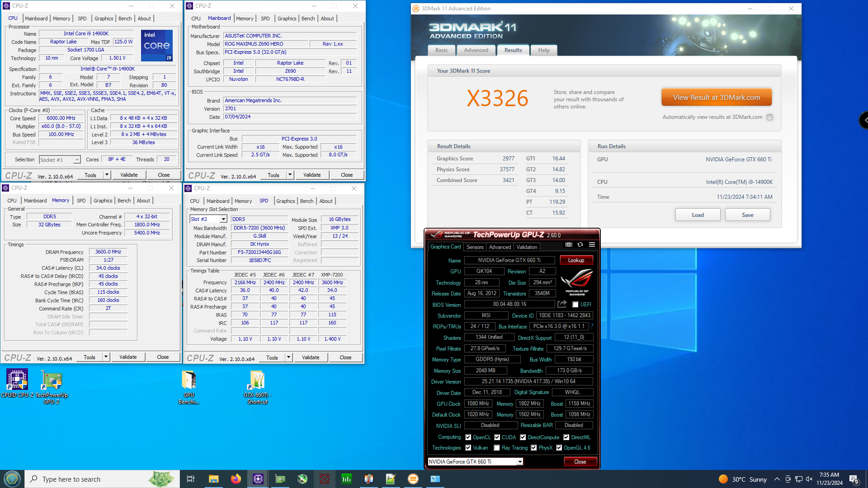Open GPU Benchmark desktop folder icon
868x488 pixels.
[189, 386]
